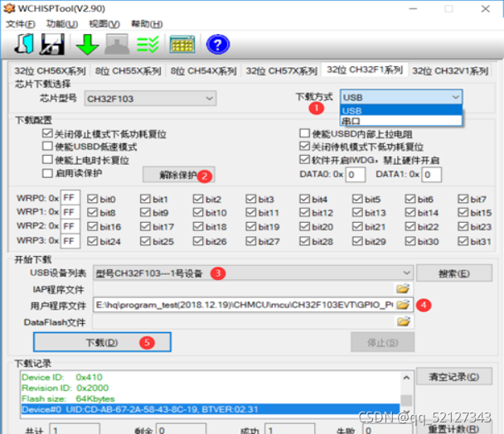
Task: Select USB option in download method list
Action: click(401, 110)
